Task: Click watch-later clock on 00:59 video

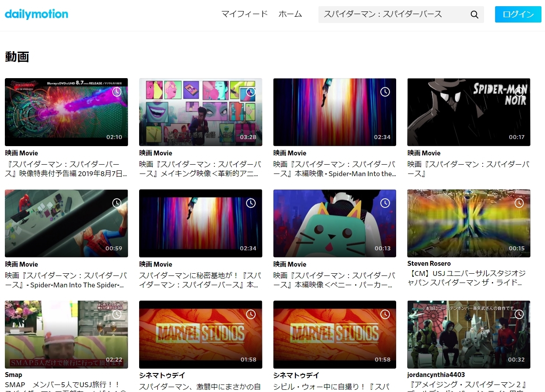Action: 117,203
